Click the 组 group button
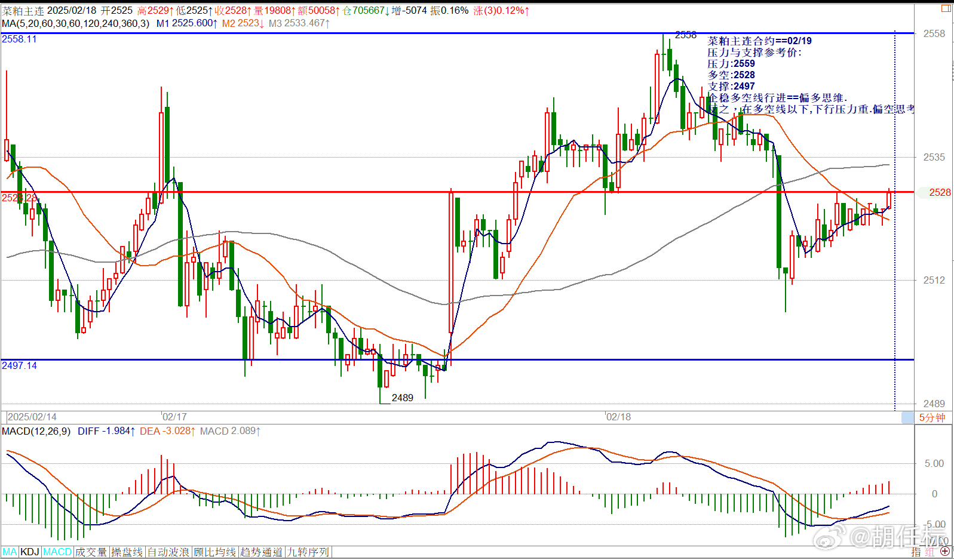The width and height of the screenshot is (954, 560). point(930,552)
